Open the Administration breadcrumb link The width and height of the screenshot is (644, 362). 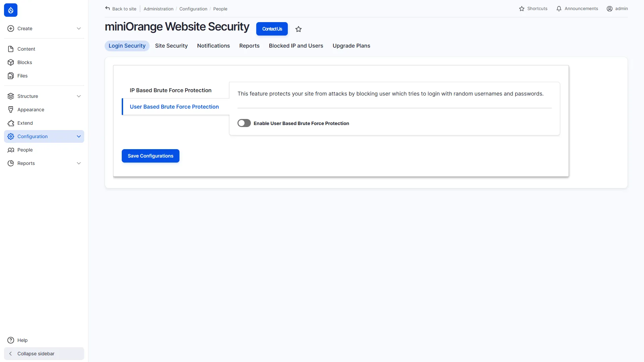point(159,9)
